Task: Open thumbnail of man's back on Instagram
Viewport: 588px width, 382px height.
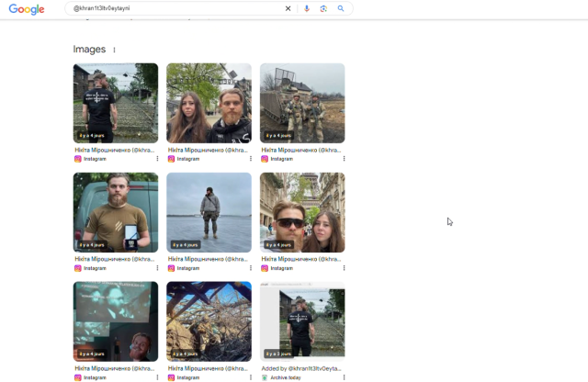Action: tap(116, 103)
